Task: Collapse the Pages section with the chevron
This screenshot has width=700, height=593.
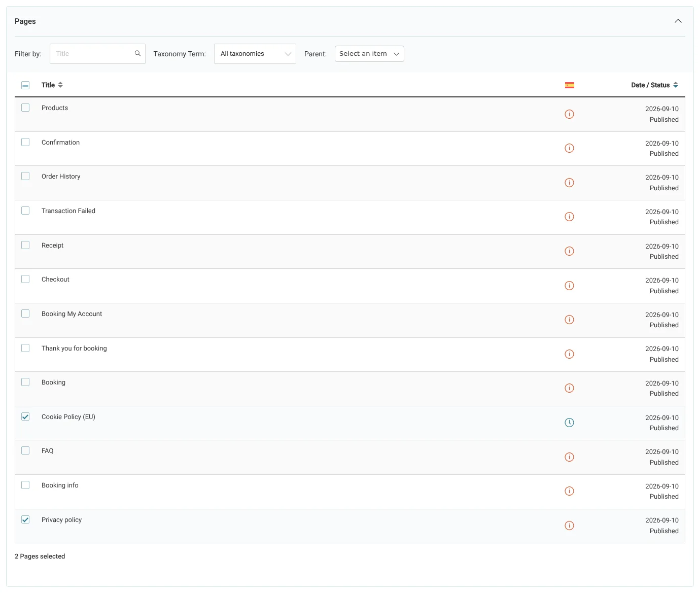Action: click(x=678, y=21)
